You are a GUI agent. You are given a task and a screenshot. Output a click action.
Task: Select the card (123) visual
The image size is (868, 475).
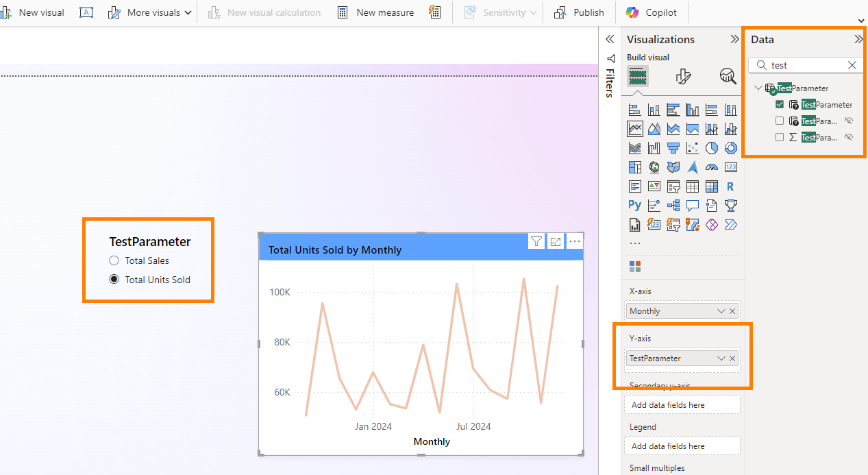[x=731, y=167]
